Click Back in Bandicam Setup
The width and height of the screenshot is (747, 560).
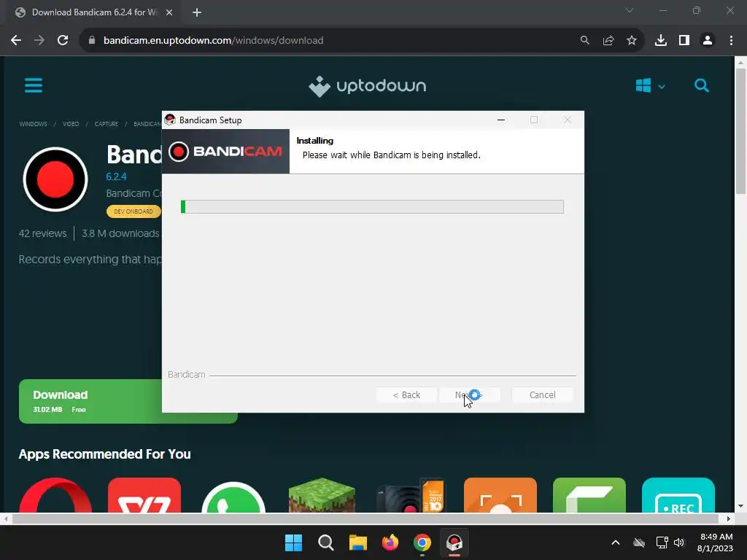406,394
